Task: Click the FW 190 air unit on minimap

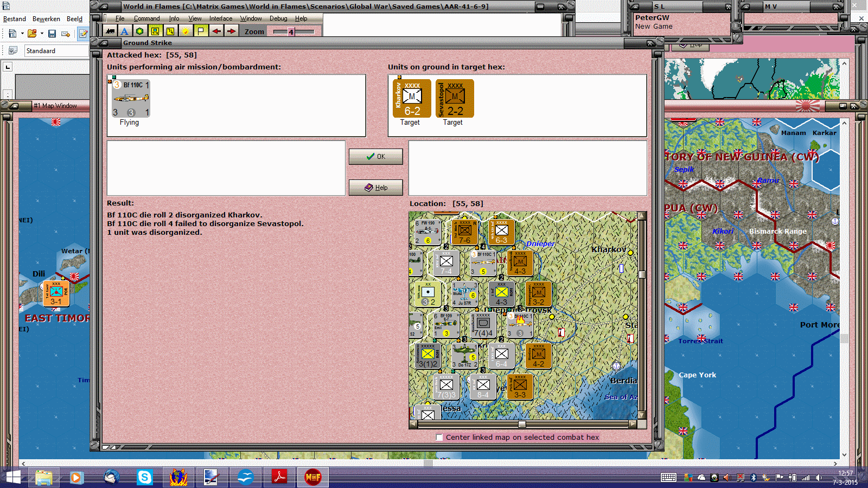Action: 427,232
